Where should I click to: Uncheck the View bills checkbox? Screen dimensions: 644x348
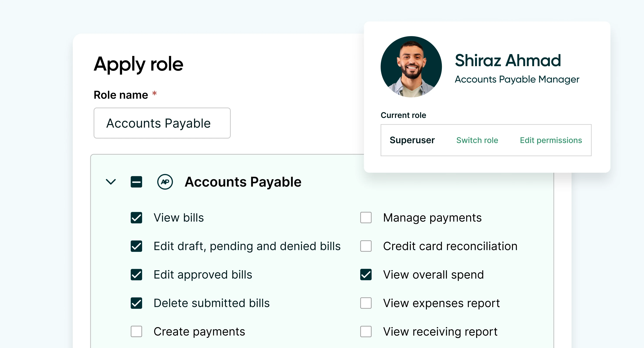(136, 217)
